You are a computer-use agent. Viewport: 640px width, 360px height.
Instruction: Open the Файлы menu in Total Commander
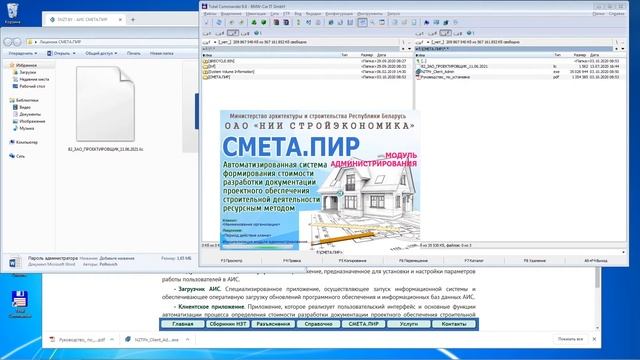click(210, 14)
